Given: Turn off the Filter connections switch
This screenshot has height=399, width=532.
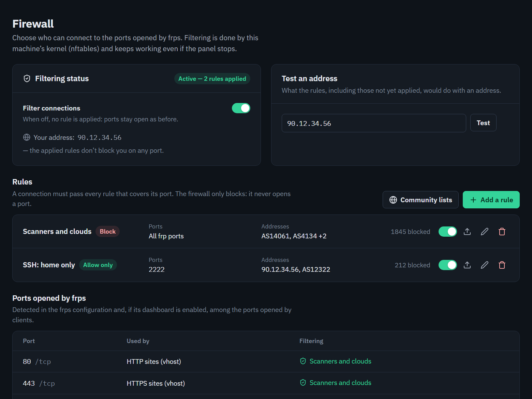Looking at the screenshot, I should [x=241, y=108].
